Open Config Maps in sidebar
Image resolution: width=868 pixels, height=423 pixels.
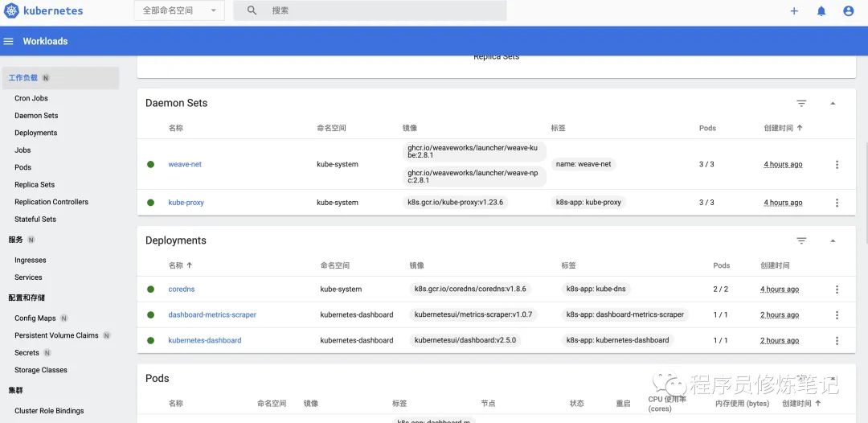point(35,318)
